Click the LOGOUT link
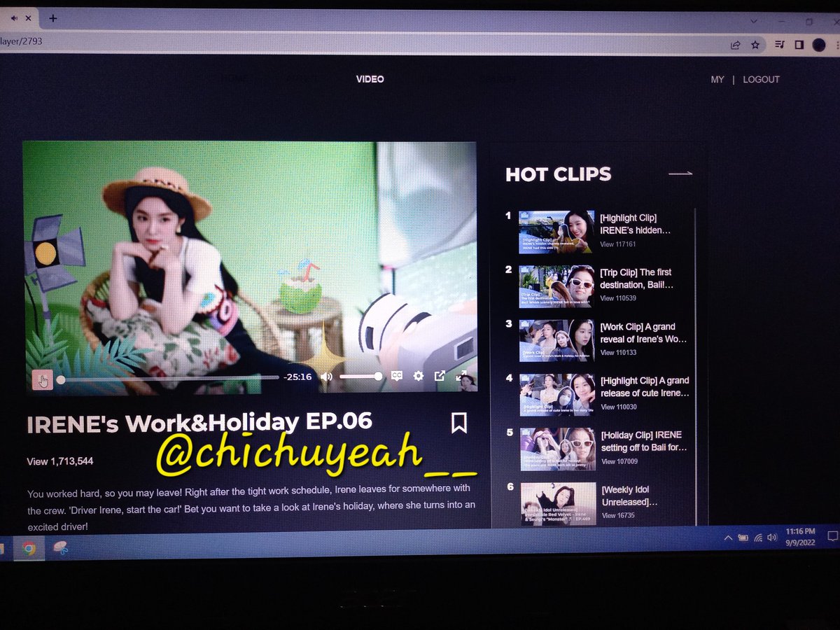The width and height of the screenshot is (840, 630). pos(761,80)
